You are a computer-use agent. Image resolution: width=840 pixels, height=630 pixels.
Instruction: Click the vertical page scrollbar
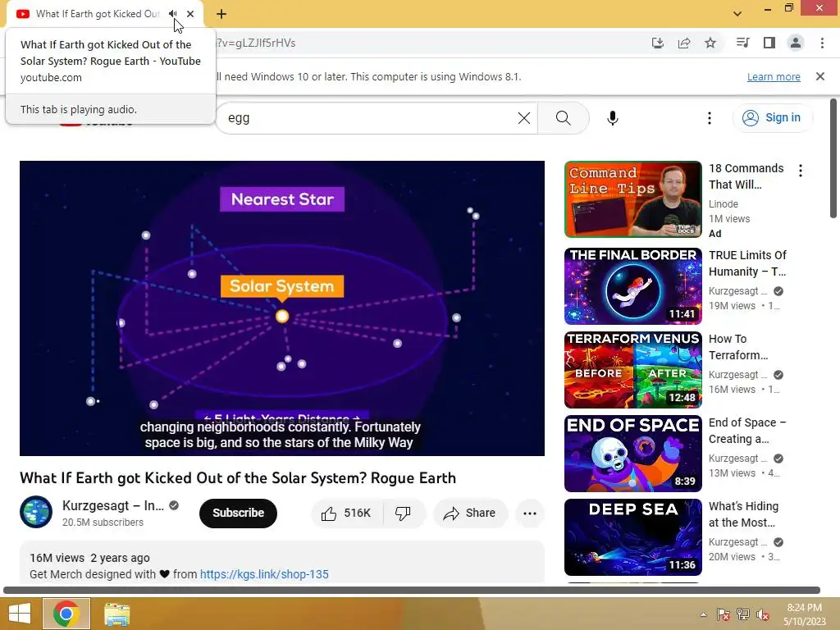tap(833, 158)
